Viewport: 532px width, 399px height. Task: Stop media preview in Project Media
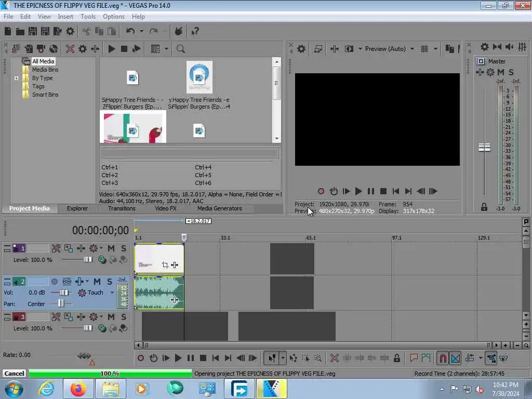point(124,49)
